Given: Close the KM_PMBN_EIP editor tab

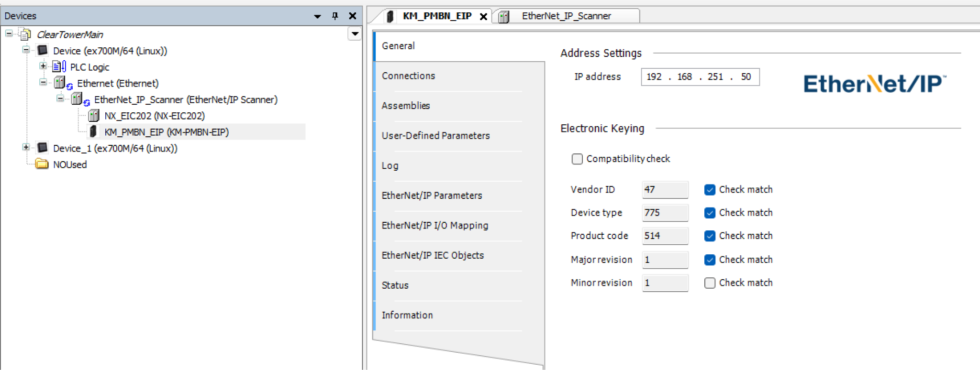Looking at the screenshot, I should 483,16.
